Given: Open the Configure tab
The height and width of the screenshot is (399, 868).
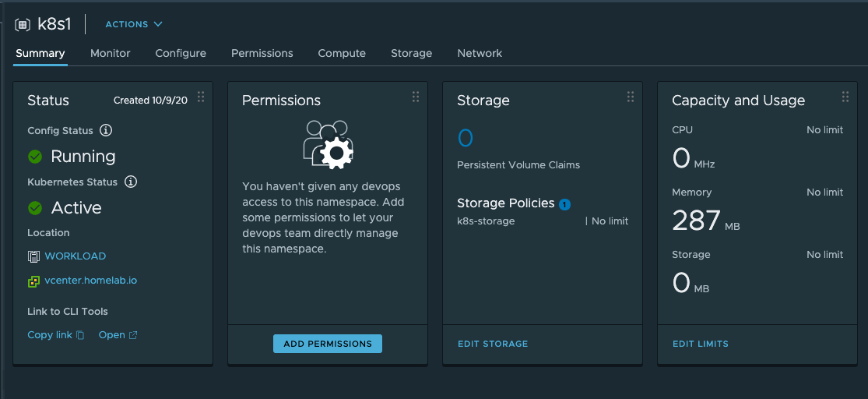Looking at the screenshot, I should click(x=181, y=53).
